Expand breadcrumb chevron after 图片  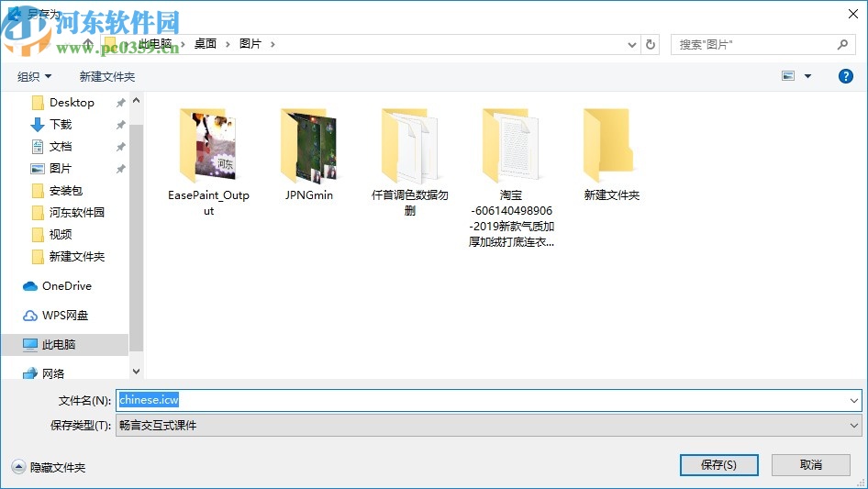(x=273, y=44)
